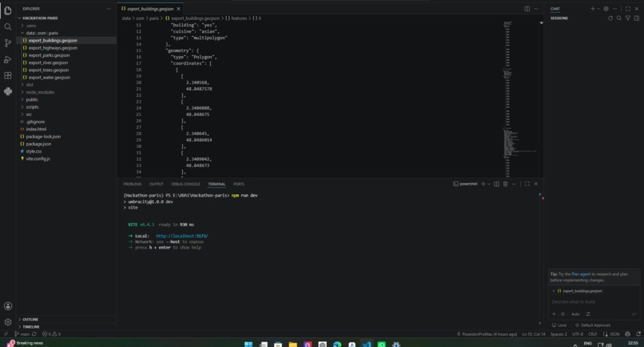Open the Source Control view
644x347 pixels.
[x=8, y=42]
